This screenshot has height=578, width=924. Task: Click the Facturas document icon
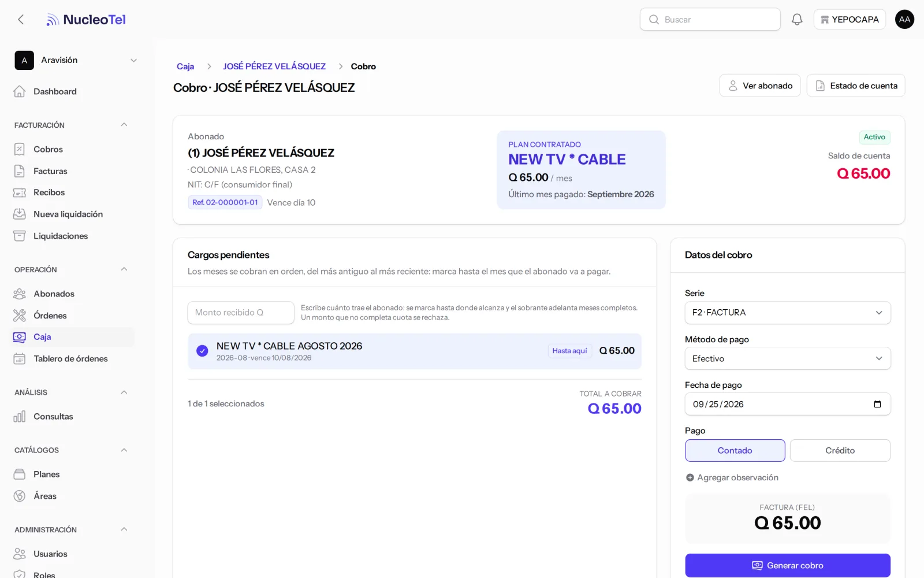click(20, 171)
